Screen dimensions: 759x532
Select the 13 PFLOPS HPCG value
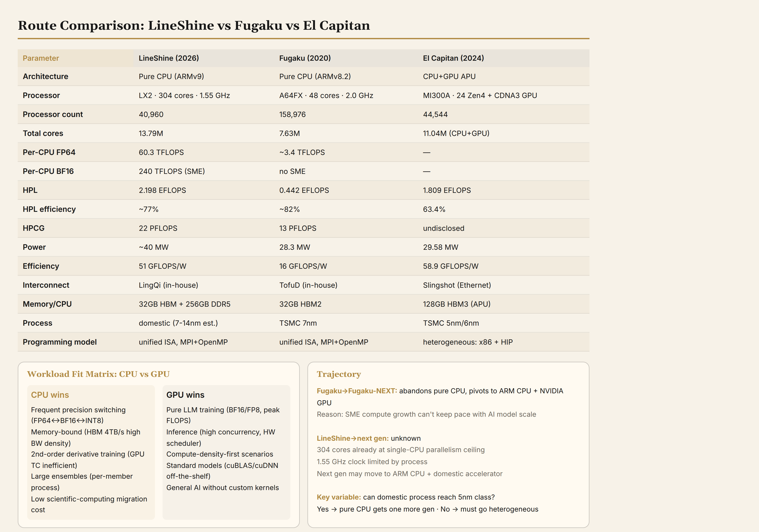point(297,228)
